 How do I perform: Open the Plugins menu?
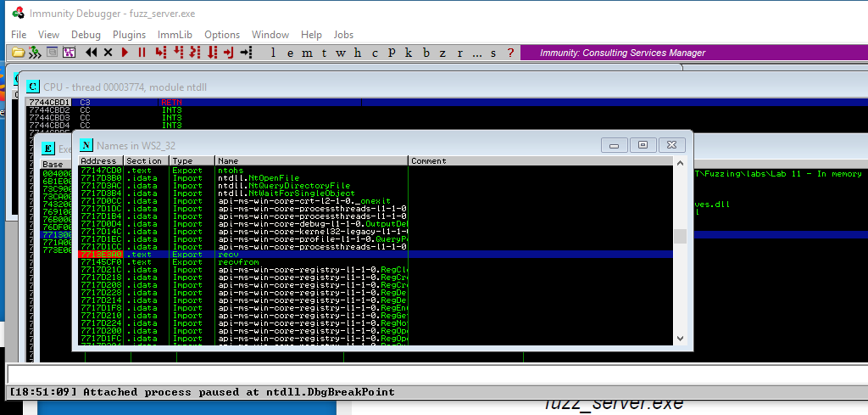[x=129, y=34]
